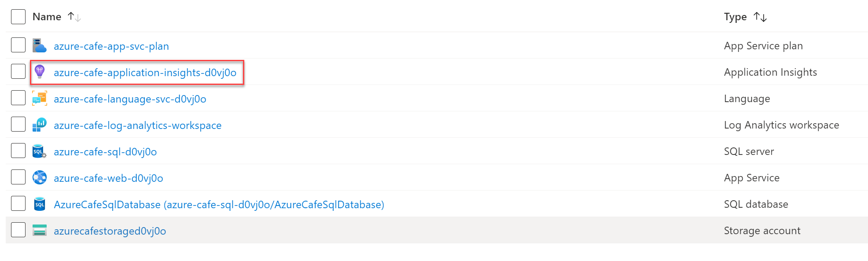Open azure-cafe-language-svc-d0vj0o link
This screenshot has width=868, height=261.
tap(130, 99)
